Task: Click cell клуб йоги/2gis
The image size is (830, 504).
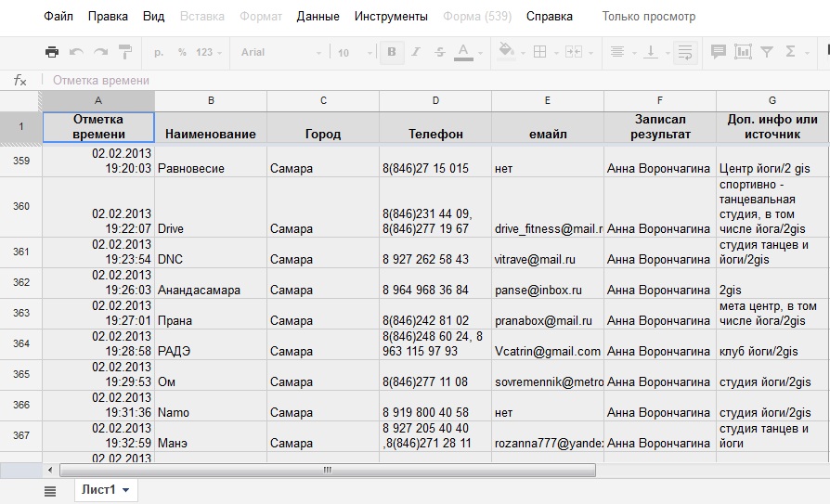Action: (772, 344)
